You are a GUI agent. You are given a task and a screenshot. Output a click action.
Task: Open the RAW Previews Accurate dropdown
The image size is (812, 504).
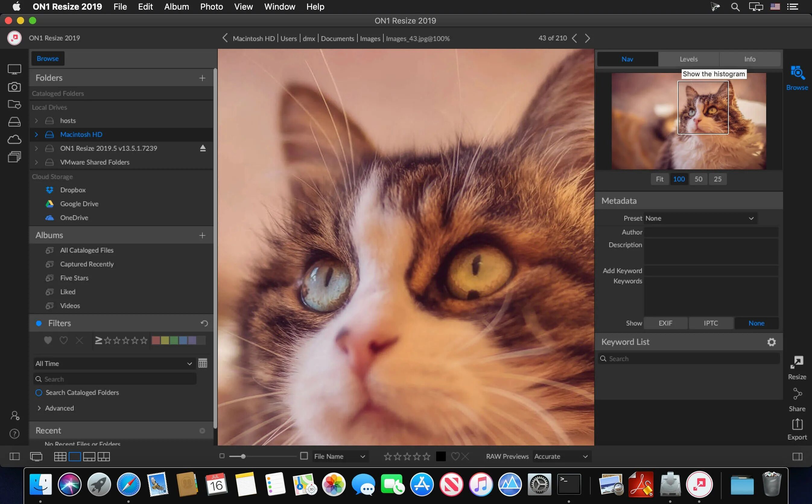pos(560,456)
